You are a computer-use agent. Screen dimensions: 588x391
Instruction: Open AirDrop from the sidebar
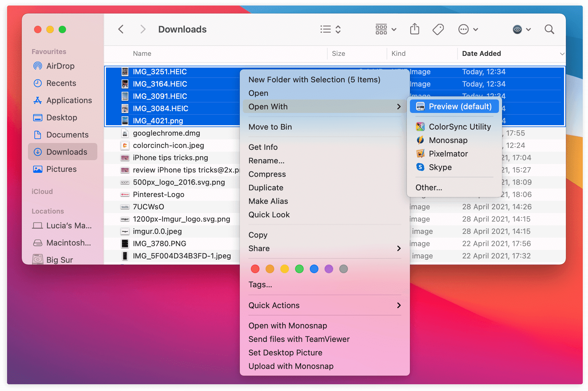tap(60, 66)
